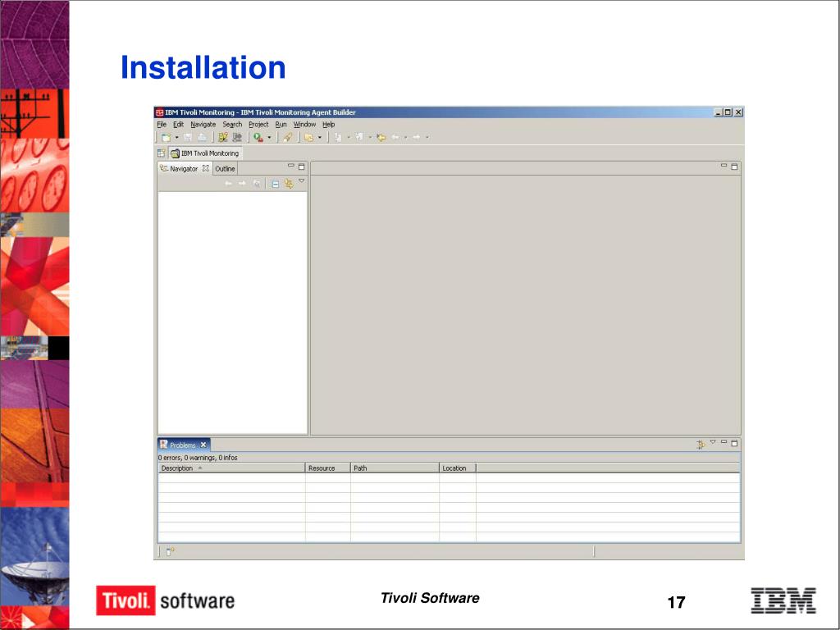This screenshot has height=630, width=840.
Task: Sort by the Description column header
Action: [231, 468]
